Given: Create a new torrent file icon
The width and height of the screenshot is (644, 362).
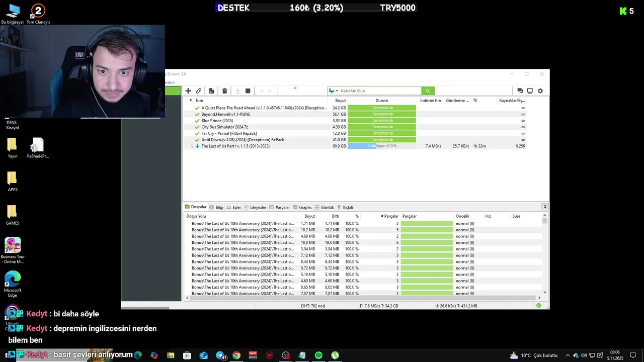Looking at the screenshot, I should (212, 91).
